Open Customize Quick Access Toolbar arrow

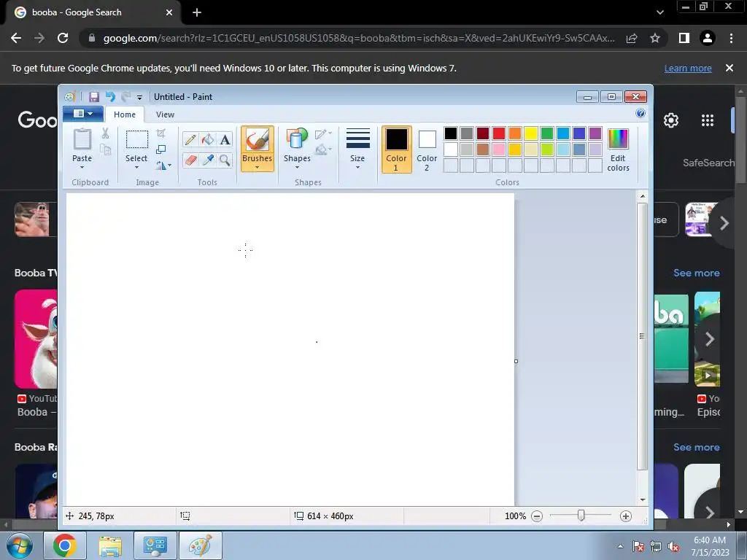click(139, 97)
